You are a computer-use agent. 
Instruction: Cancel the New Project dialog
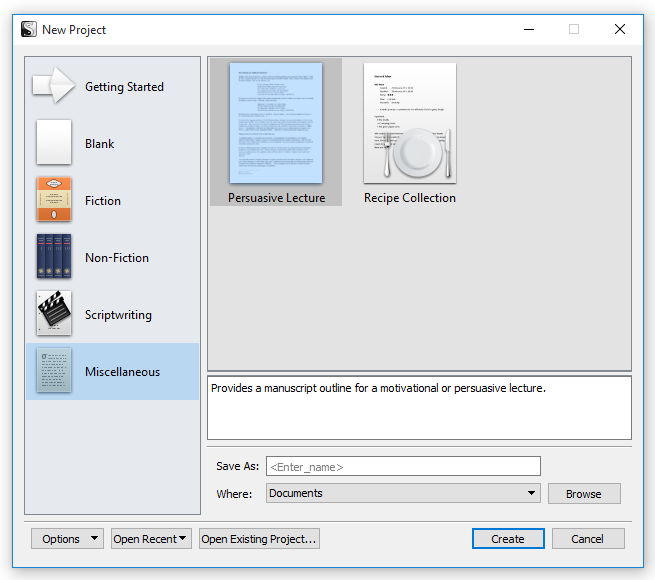pyautogui.click(x=588, y=539)
